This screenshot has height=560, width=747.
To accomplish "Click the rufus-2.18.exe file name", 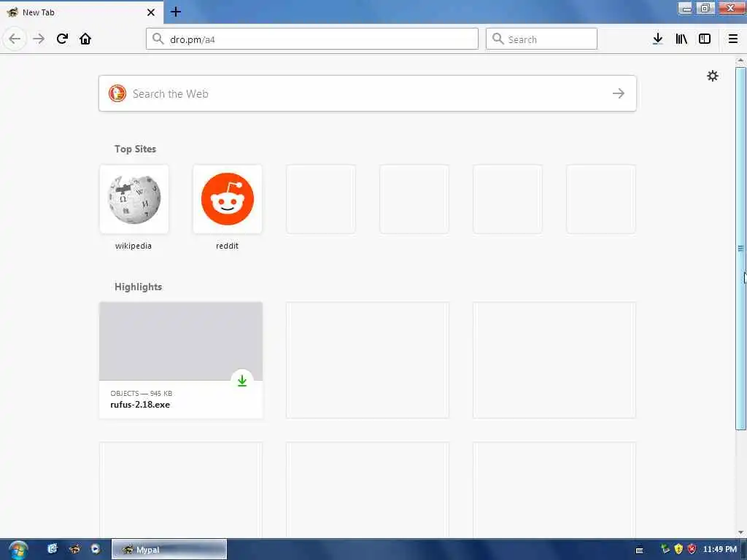I will (x=140, y=405).
